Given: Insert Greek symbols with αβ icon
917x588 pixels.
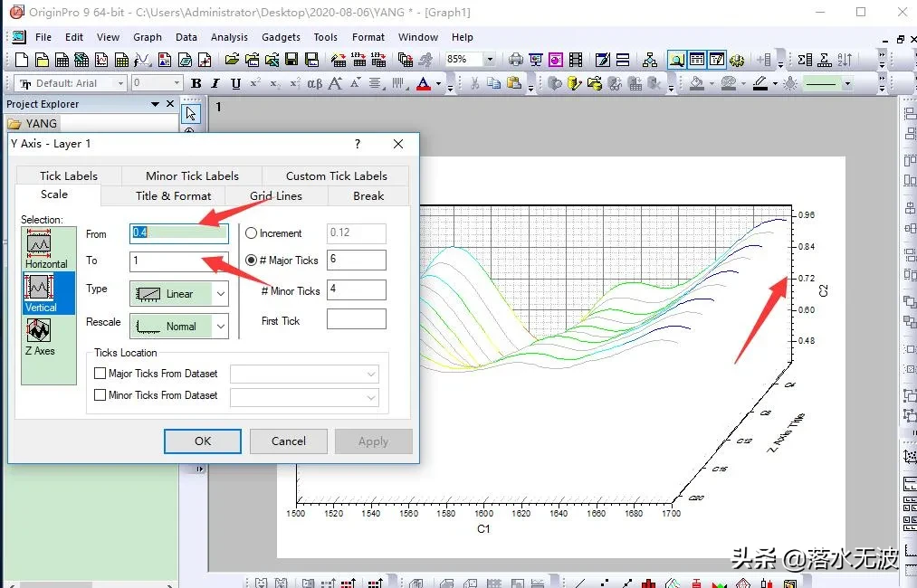Looking at the screenshot, I should coord(314,83).
